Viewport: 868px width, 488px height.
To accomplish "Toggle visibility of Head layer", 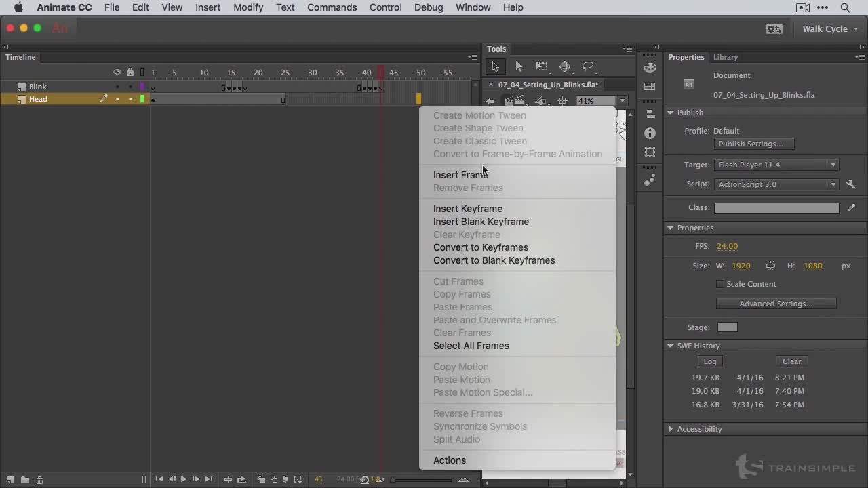I will click(117, 99).
